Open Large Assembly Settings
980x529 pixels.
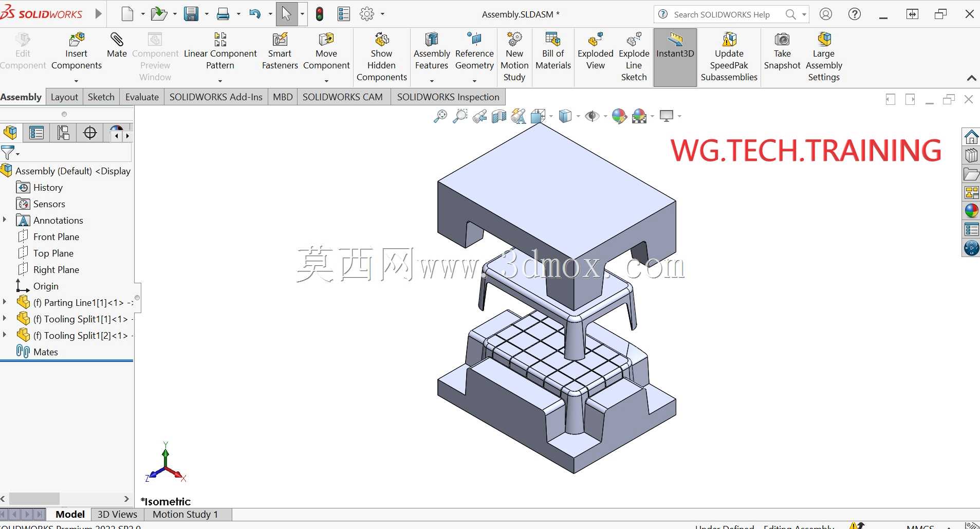pos(824,57)
